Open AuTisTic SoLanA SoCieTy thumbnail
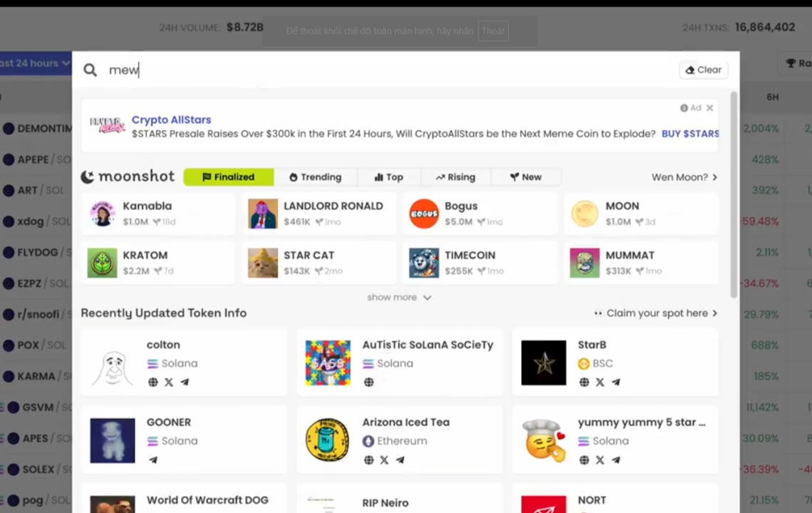This screenshot has width=812, height=513. [x=328, y=363]
